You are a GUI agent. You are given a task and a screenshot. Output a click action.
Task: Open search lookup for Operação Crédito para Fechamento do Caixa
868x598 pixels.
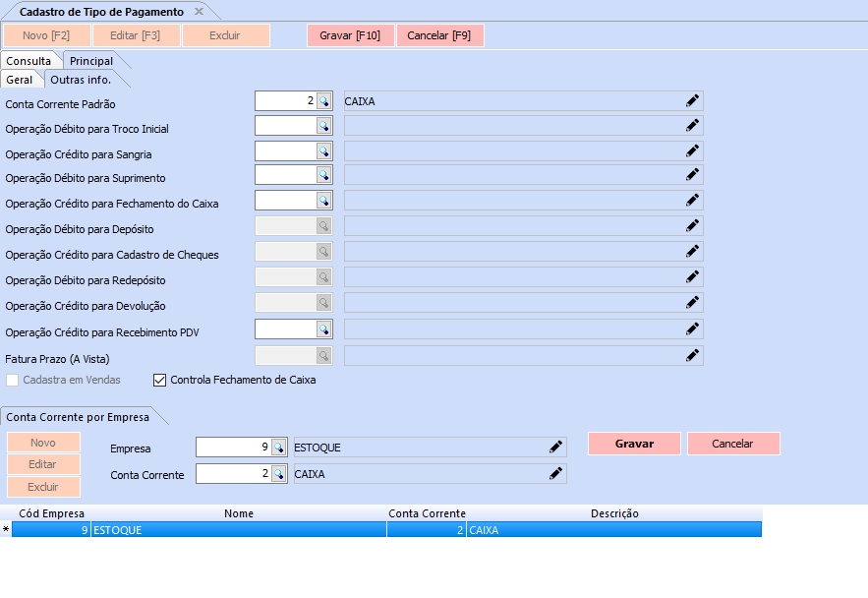pos(323,201)
